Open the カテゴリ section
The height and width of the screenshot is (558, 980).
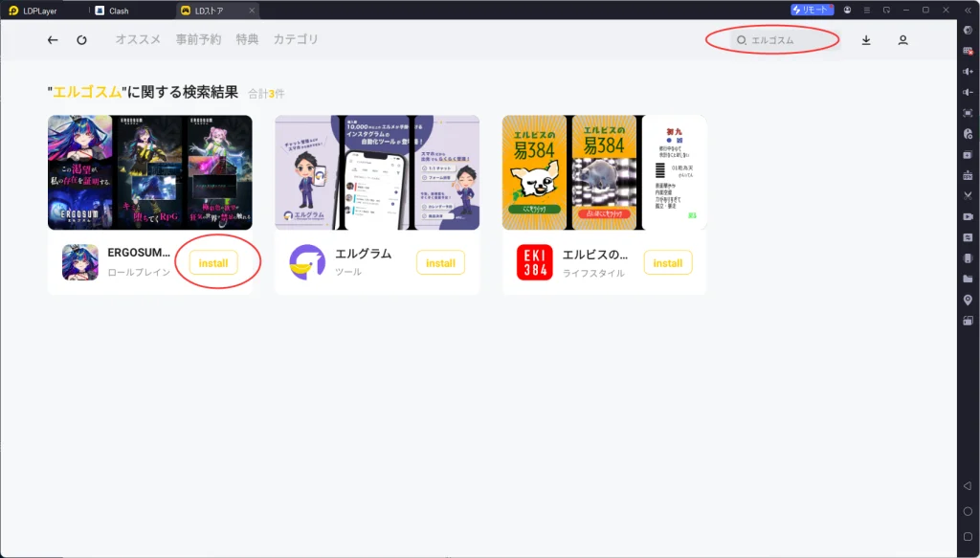point(296,39)
